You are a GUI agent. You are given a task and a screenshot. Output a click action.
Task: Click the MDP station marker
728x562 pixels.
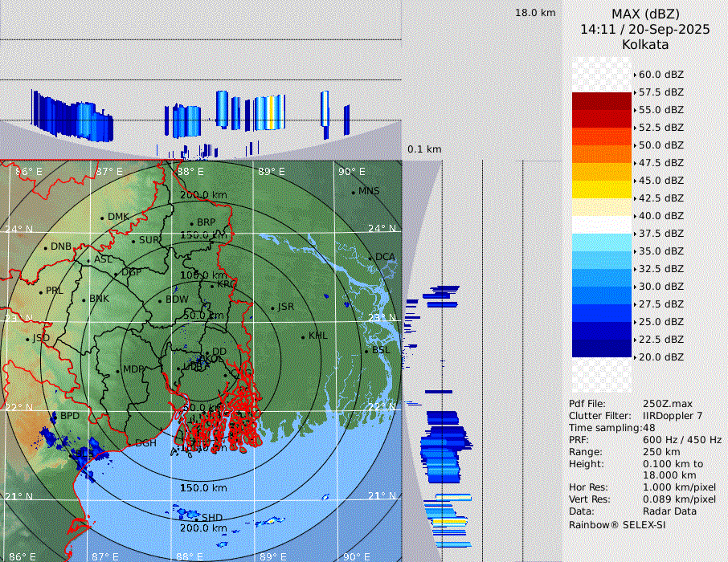point(118,370)
